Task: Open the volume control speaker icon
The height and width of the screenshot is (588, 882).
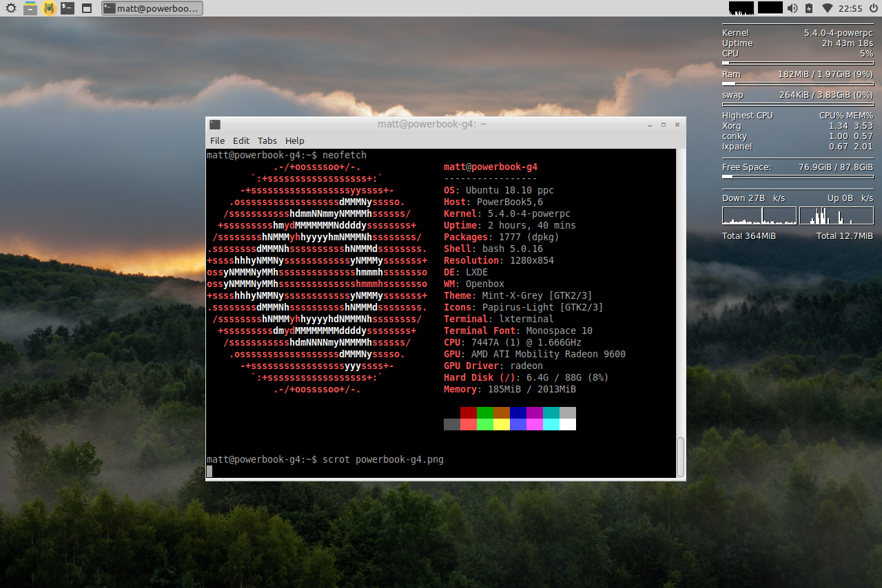Action: [792, 8]
